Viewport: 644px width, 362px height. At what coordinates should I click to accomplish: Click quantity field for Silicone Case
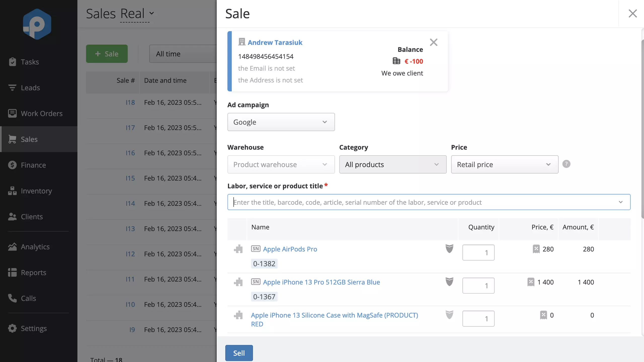click(478, 319)
